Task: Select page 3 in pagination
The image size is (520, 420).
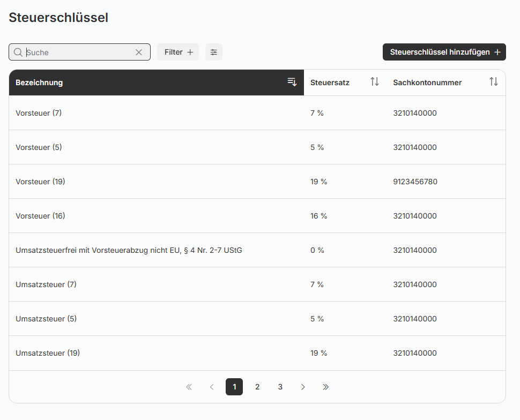Action: [x=280, y=387]
